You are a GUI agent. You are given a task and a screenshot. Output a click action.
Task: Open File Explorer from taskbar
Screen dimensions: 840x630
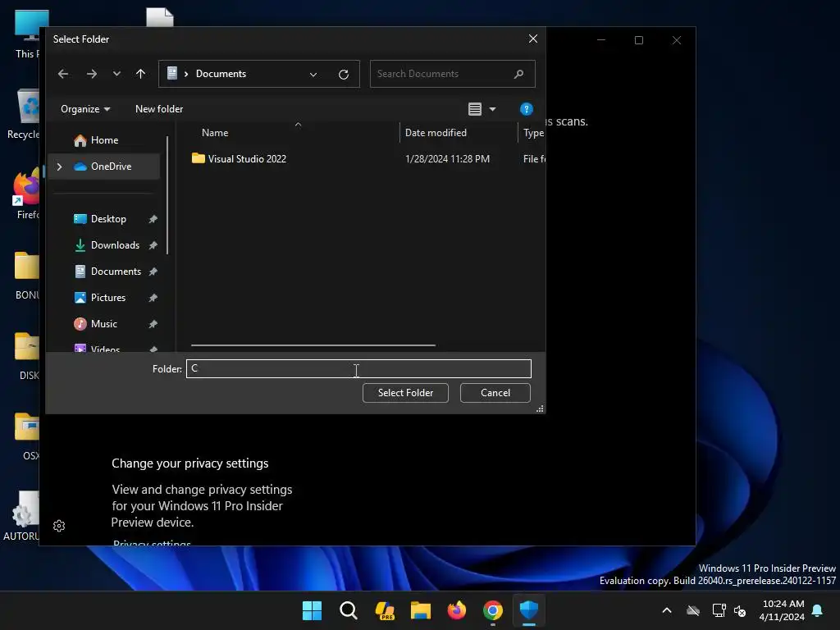click(x=421, y=610)
